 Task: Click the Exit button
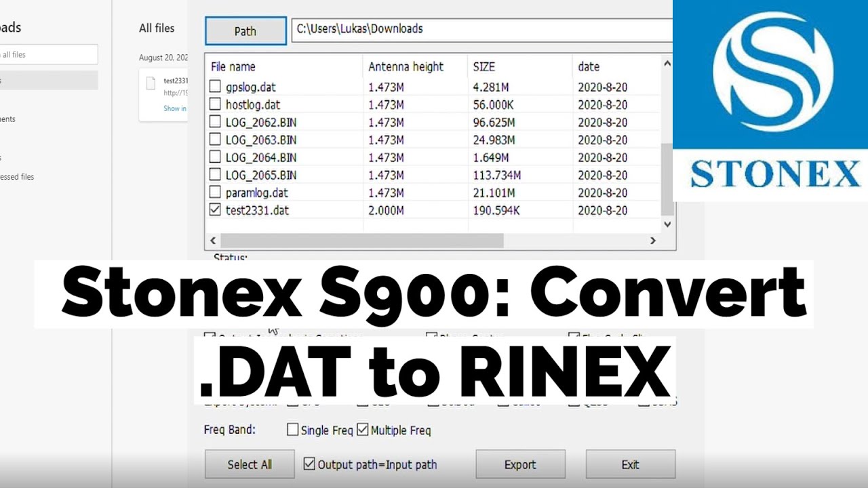click(x=630, y=464)
